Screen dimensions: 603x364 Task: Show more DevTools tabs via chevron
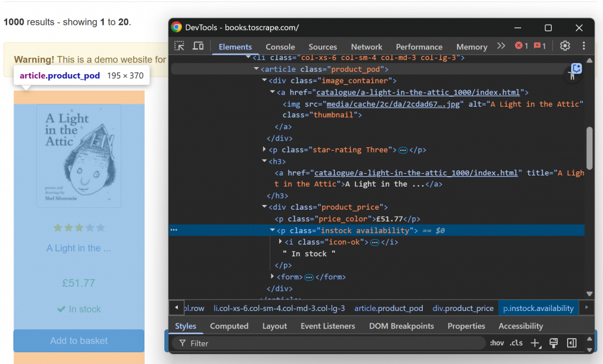[x=501, y=46]
